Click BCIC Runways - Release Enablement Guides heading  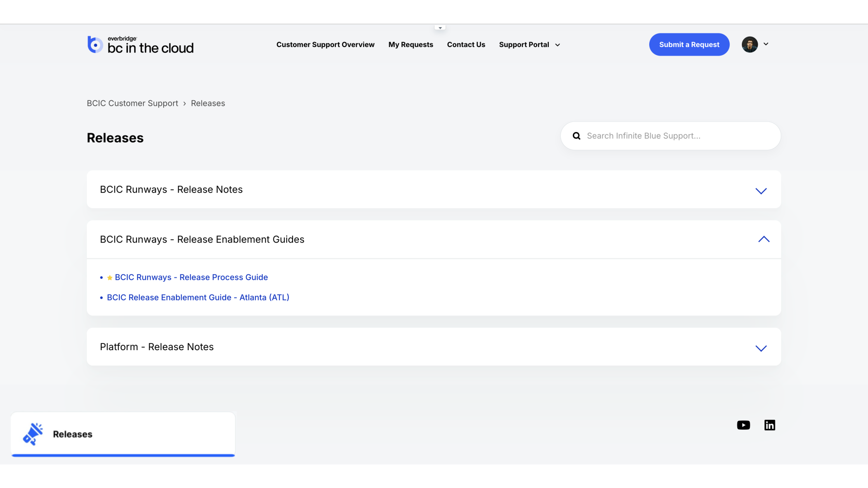click(202, 239)
